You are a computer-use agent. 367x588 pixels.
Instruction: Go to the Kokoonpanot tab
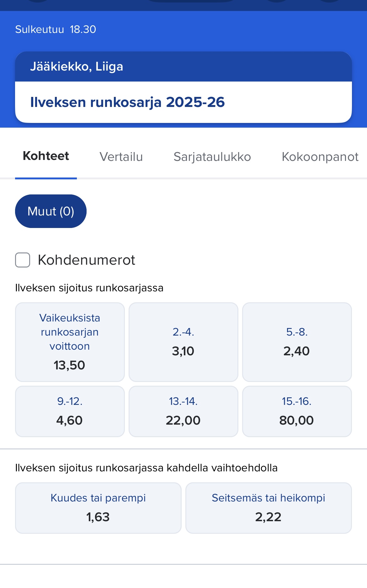320,157
